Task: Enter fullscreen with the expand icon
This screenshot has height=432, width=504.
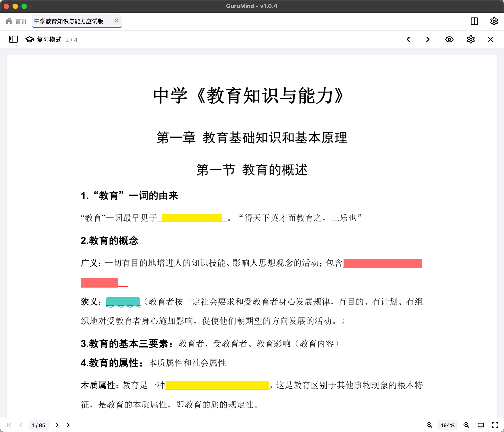Action: [495, 425]
